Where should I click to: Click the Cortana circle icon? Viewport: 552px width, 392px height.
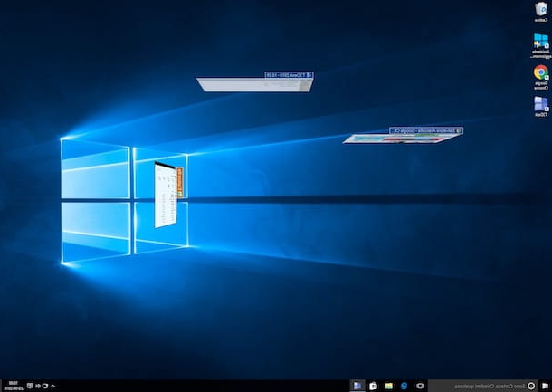[x=531, y=386]
